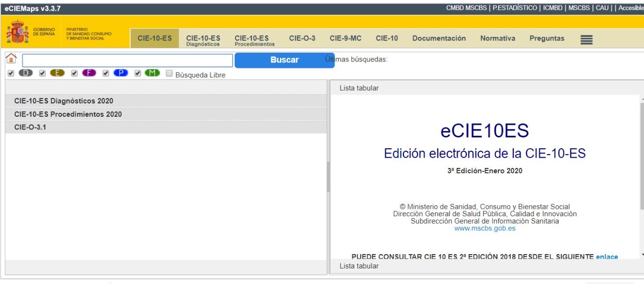Go to the home page via house icon
The height and width of the screenshot is (296, 644).
(10, 59)
